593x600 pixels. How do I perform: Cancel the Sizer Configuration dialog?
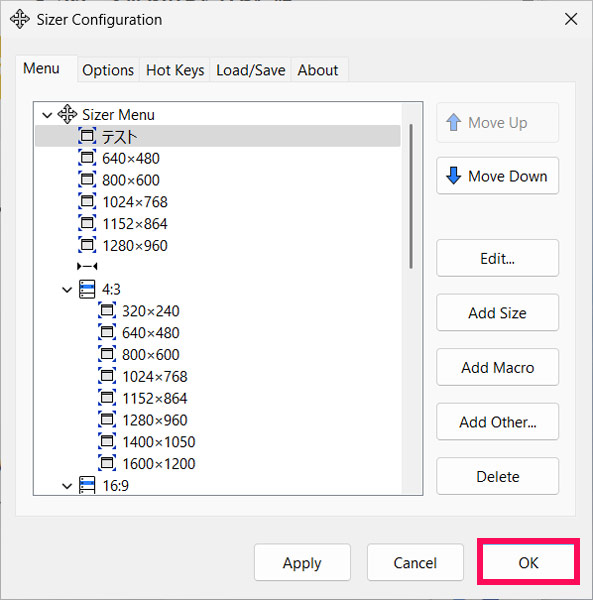click(415, 562)
